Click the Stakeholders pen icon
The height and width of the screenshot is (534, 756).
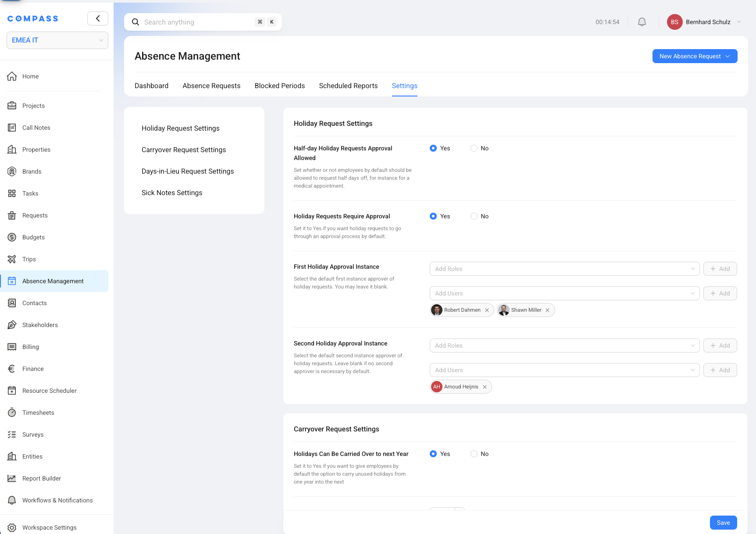(x=12, y=325)
